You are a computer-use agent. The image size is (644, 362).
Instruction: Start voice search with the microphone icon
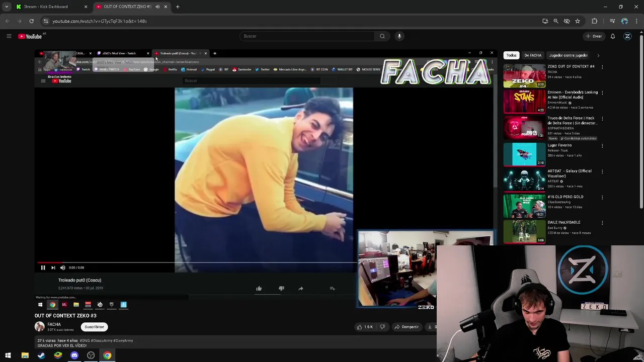point(399,36)
